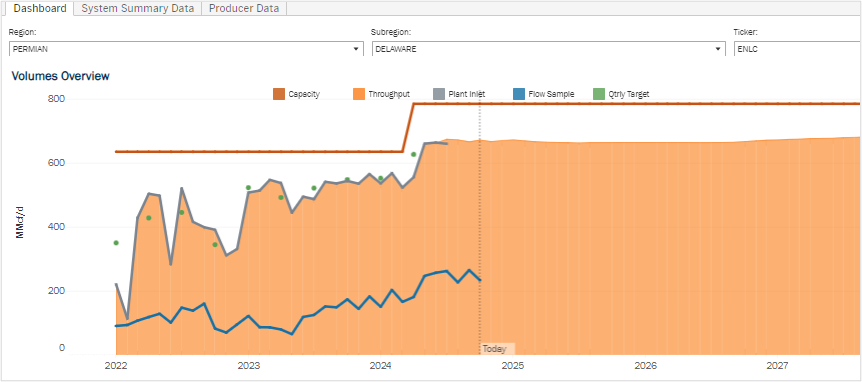
Task: Open the Producer Data tab
Action: point(244,8)
